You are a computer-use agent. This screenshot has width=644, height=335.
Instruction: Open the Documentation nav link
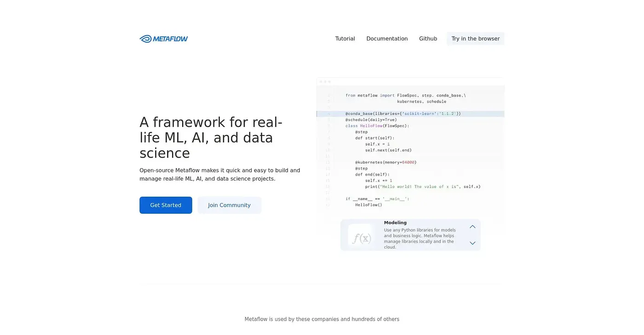coord(387,39)
